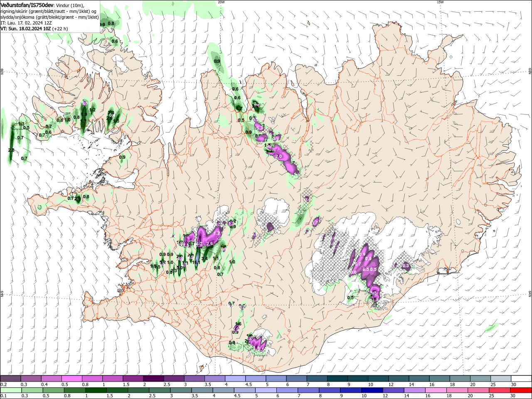Click the bright pink-magenta swatch in upper legend row

click(71, 379)
